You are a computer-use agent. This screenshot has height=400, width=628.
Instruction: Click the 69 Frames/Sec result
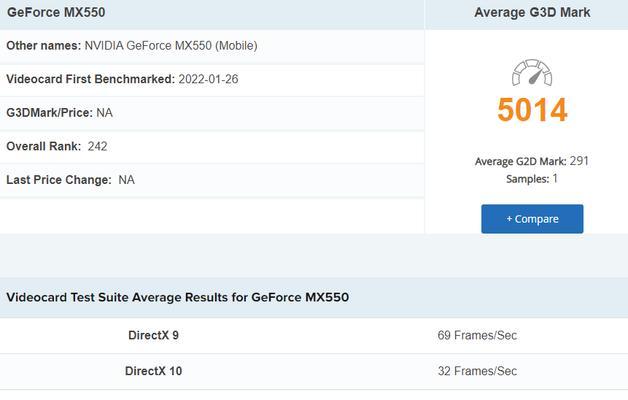(477, 336)
